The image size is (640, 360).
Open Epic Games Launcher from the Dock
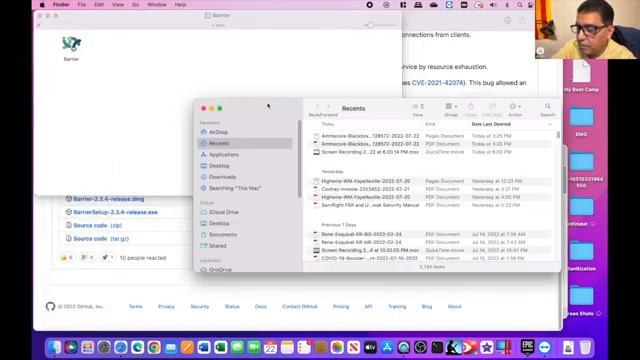tap(527, 347)
